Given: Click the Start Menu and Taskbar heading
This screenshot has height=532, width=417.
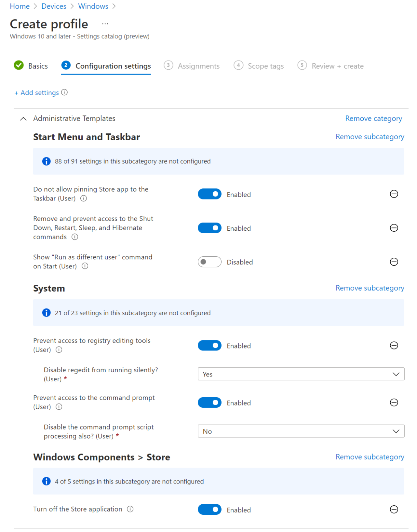Looking at the screenshot, I should pyautogui.click(x=87, y=137).
